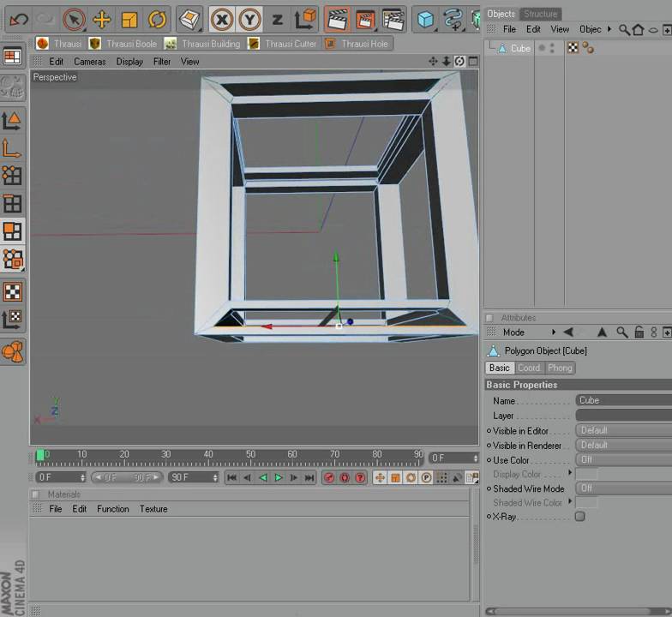Add a Cube primitive object
The image size is (672, 617).
coord(425,19)
